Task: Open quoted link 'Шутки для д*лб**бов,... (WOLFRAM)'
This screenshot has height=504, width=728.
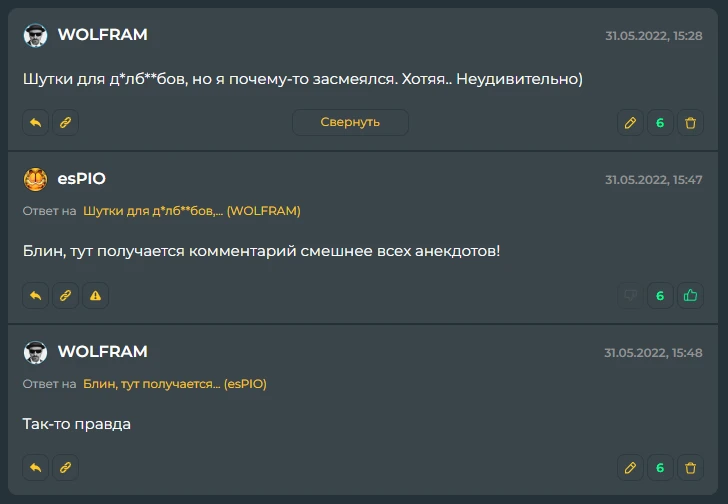Action: (x=191, y=211)
